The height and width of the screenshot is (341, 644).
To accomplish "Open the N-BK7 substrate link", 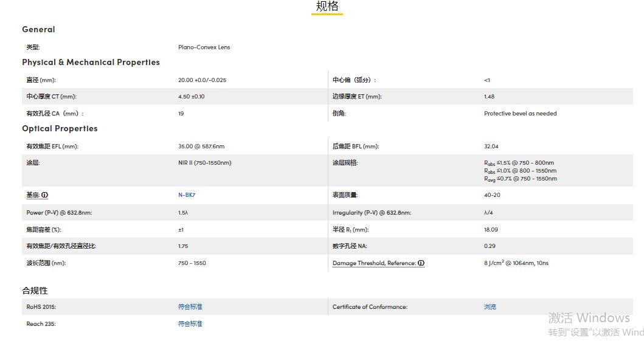I will point(187,195).
